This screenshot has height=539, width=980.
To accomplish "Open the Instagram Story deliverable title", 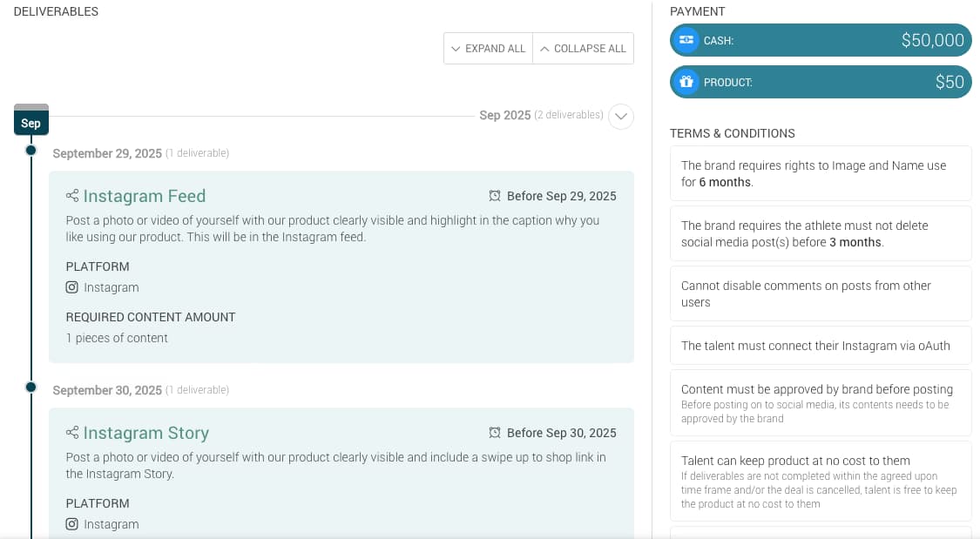I will [x=146, y=433].
